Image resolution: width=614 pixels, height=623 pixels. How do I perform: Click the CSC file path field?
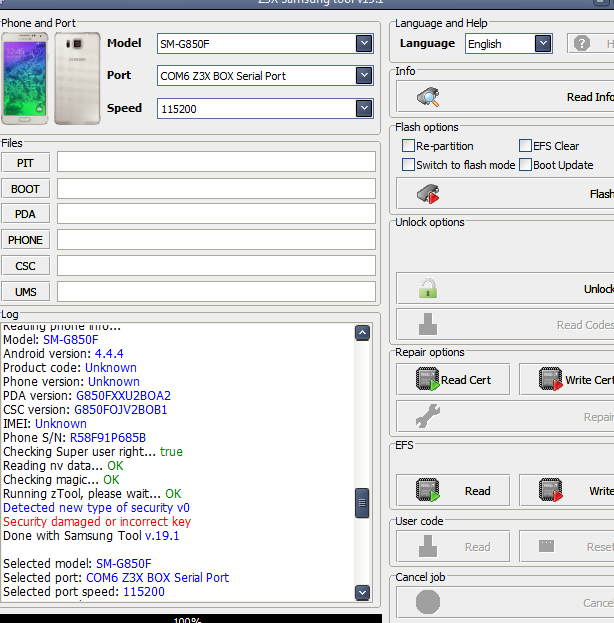coord(216,265)
